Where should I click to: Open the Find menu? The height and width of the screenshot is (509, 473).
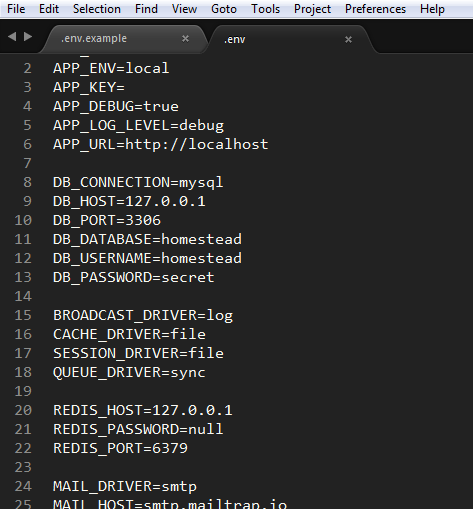[x=146, y=9]
